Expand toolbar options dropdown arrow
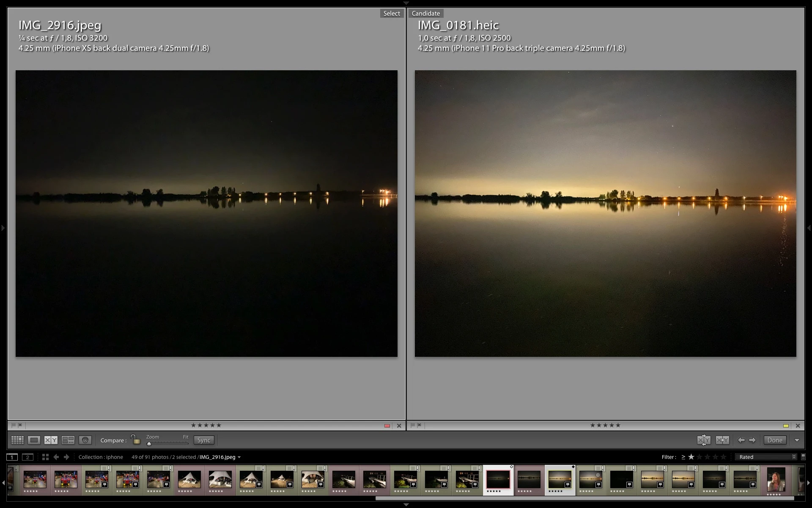 [x=797, y=440]
